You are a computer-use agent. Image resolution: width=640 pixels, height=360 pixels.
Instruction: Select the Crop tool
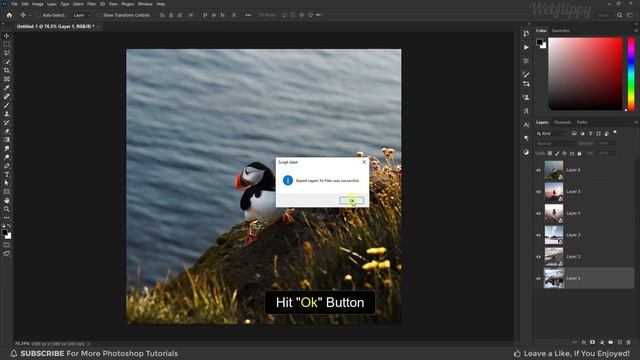coord(7,70)
